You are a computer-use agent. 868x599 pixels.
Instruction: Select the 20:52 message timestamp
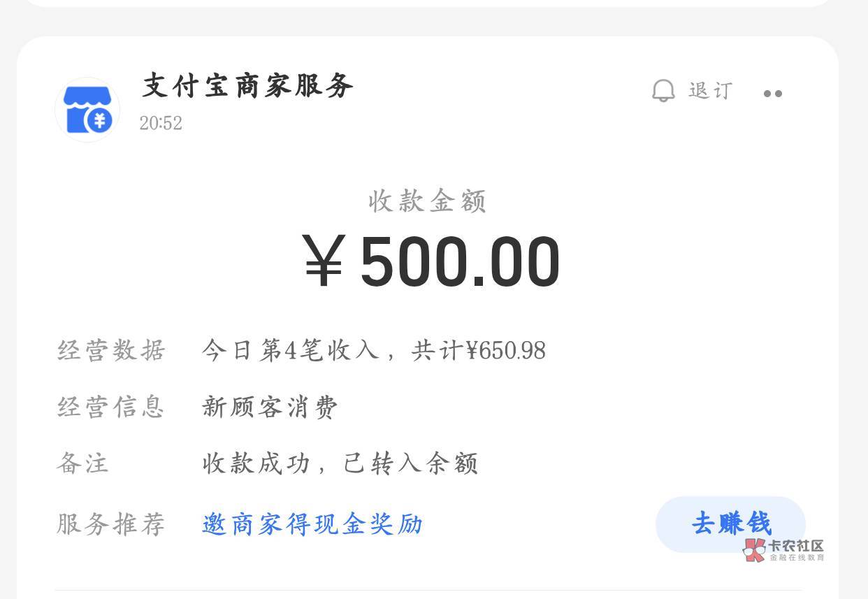[161, 123]
